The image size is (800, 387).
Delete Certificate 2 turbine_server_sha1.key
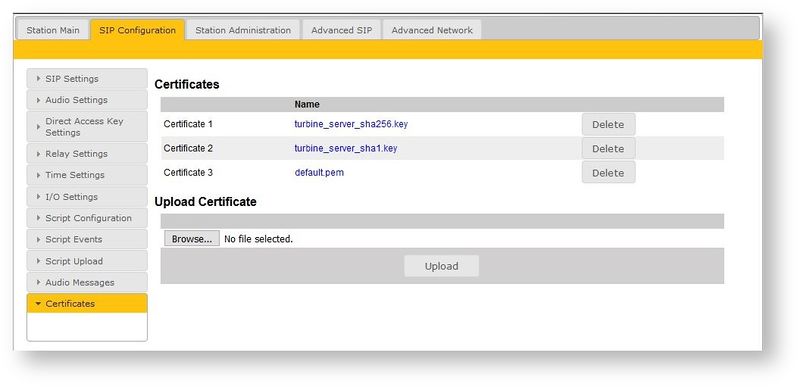[x=608, y=149]
